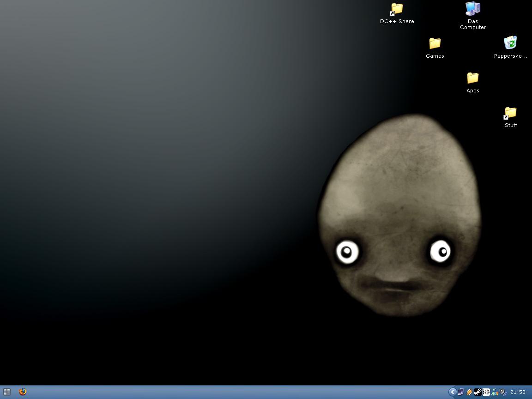Click the orange plug tray icon
The width and height of the screenshot is (532, 399).
[469, 392]
